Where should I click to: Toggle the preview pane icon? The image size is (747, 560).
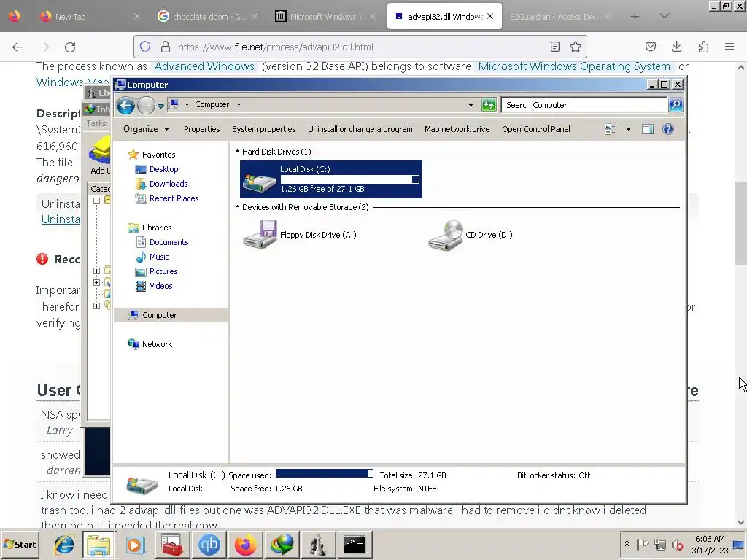click(648, 129)
